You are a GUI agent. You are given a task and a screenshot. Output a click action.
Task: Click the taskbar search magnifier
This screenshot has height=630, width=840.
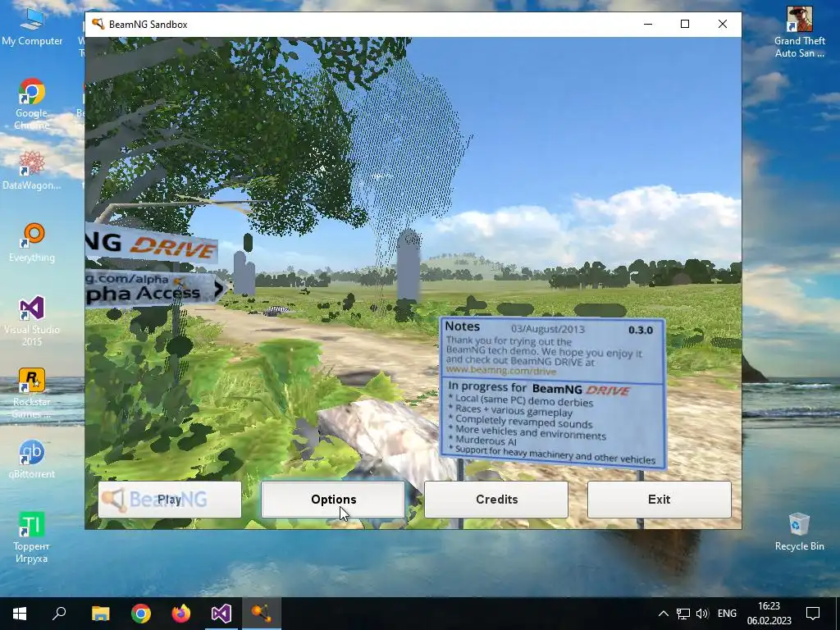pyautogui.click(x=59, y=614)
